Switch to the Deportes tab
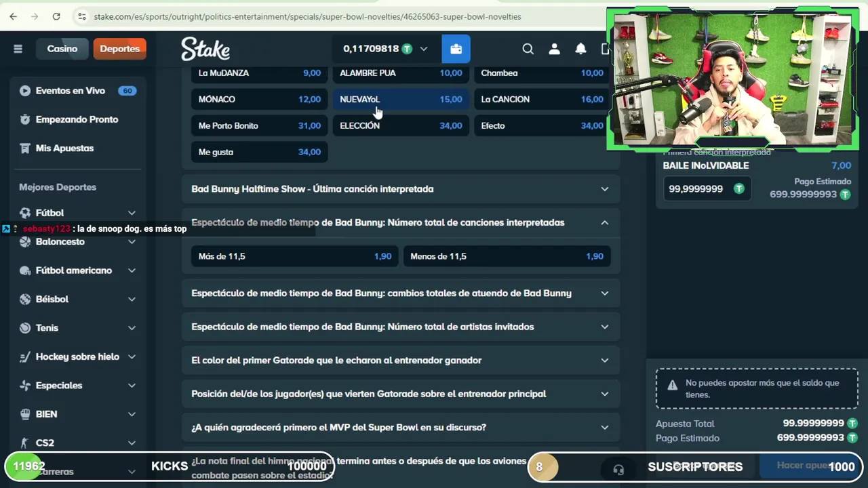 coord(119,49)
